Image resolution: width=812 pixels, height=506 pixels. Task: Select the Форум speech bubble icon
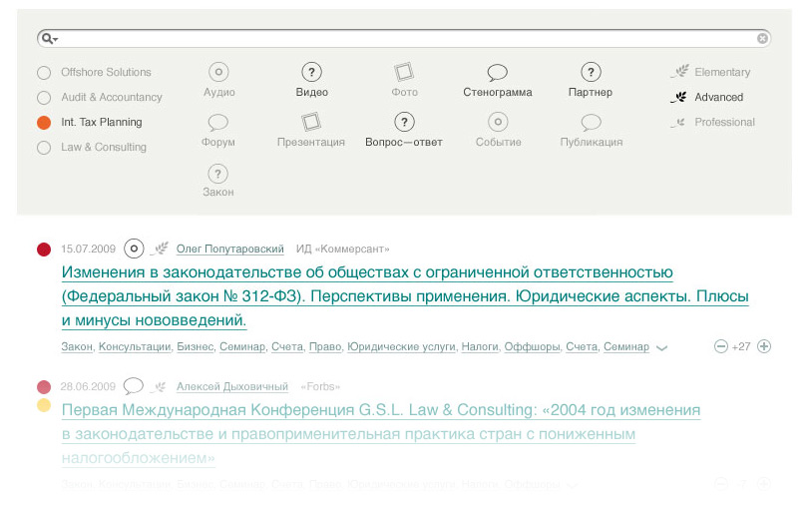coord(218,122)
